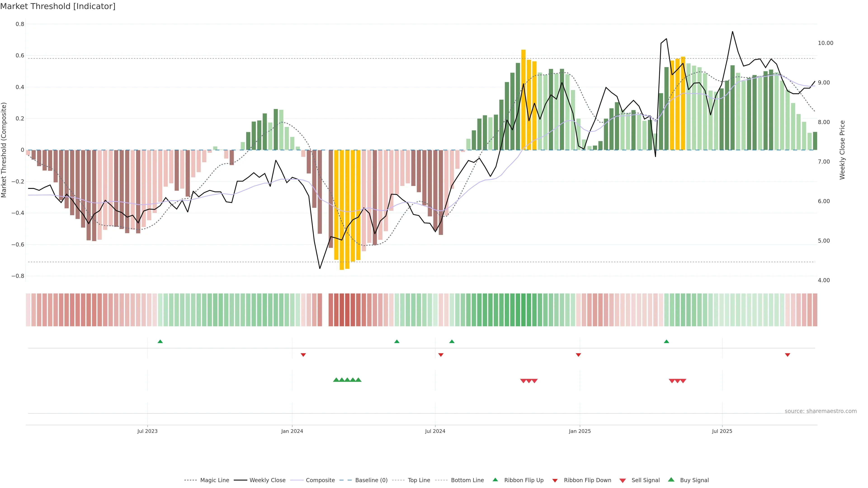The image size is (868, 488).
Task: Click Ribbon Flip Up green triangle in legend
Action: 495,480
